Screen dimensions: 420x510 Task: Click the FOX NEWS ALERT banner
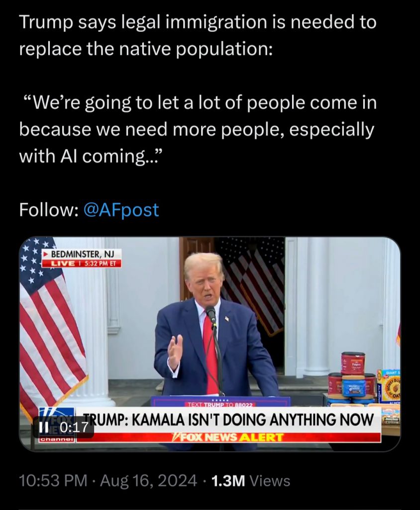228,437
